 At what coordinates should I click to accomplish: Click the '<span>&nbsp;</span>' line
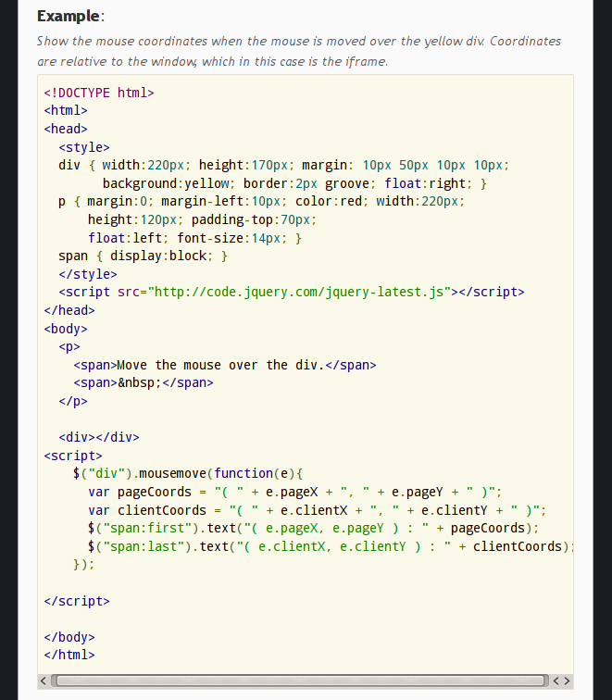click(x=144, y=383)
